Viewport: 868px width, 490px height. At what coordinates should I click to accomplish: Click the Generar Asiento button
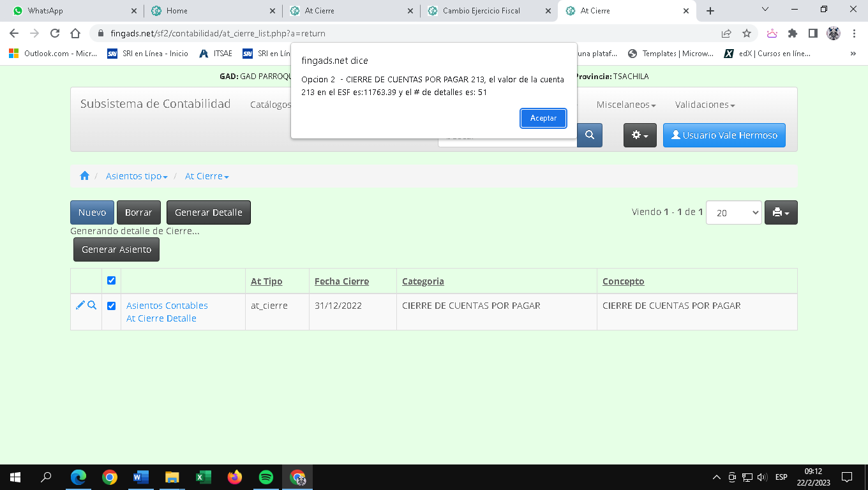[x=116, y=249]
